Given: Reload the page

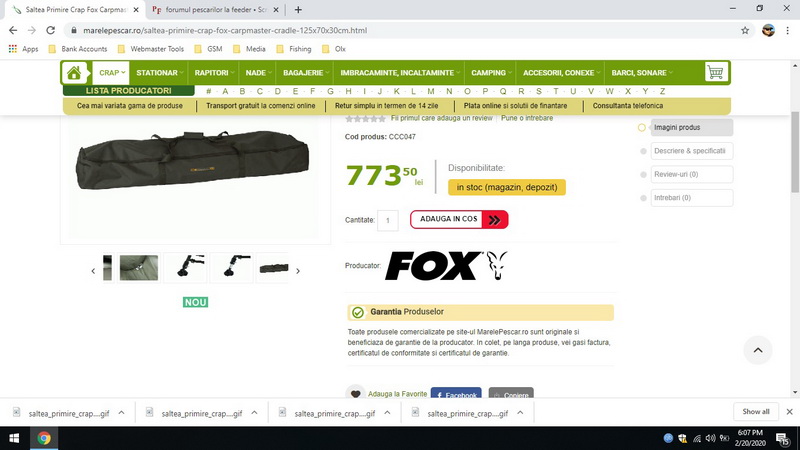Looking at the screenshot, I should click(51, 31).
